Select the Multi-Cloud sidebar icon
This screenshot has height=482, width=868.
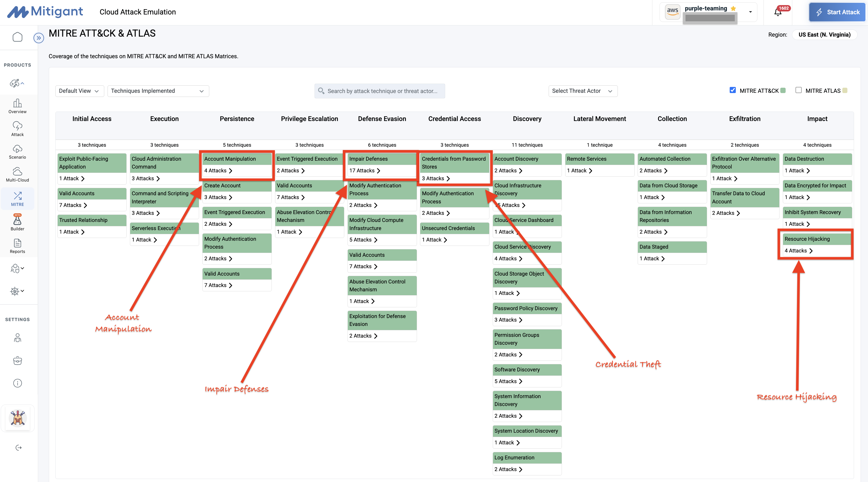pos(17,174)
